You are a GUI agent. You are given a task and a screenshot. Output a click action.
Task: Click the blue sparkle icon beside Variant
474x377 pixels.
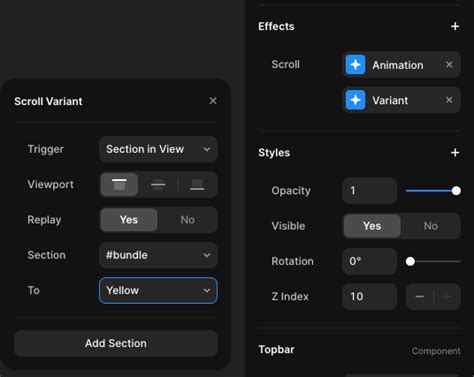tap(355, 100)
